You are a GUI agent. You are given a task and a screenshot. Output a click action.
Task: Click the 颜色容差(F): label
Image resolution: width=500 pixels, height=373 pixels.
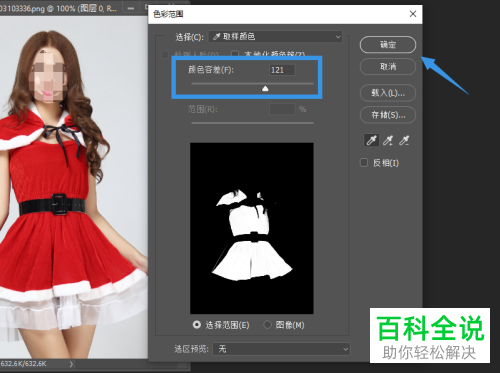pyautogui.click(x=211, y=70)
